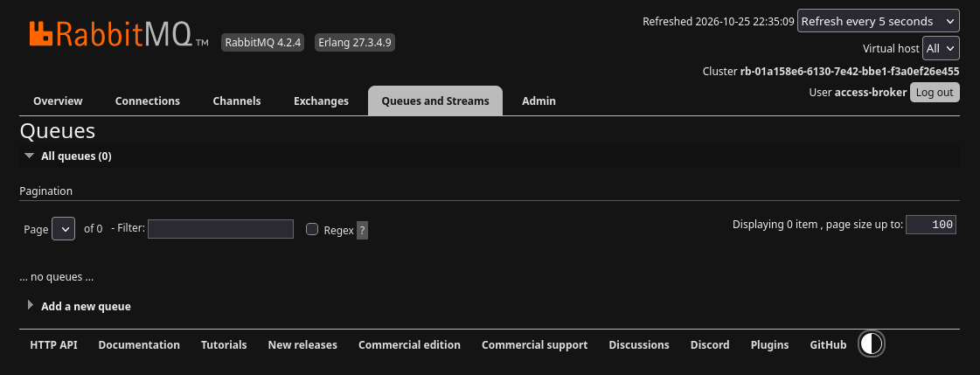Toggle dark/light theme switcher icon
This screenshot has width=980, height=375.
click(x=872, y=344)
